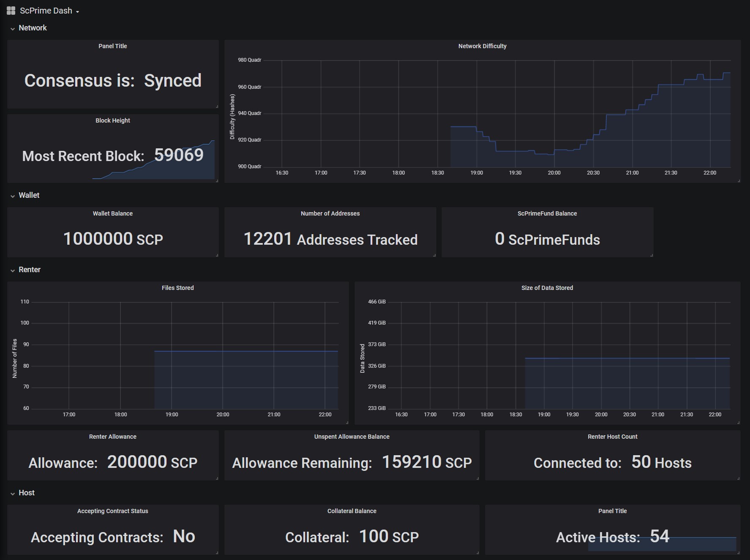Click the "Difficulty (Hashes)" axis title
This screenshot has height=560, width=750.
point(232,117)
